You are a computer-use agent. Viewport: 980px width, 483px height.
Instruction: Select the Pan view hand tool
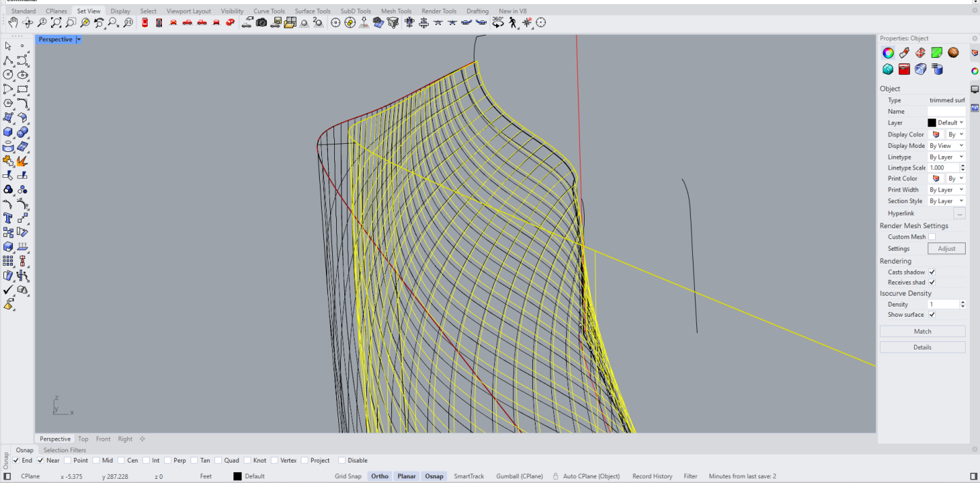tap(13, 22)
